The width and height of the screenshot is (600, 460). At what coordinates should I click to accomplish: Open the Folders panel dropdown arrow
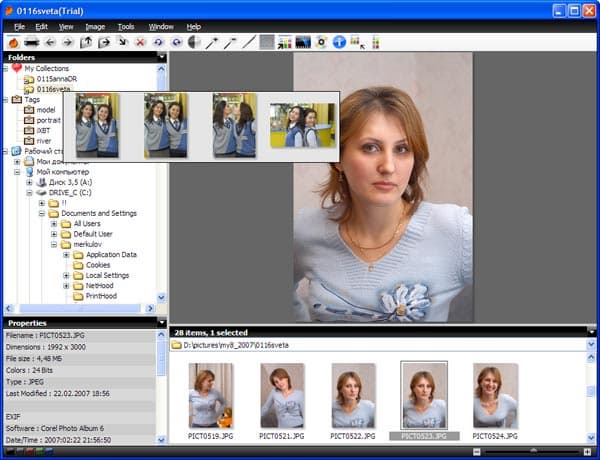162,57
